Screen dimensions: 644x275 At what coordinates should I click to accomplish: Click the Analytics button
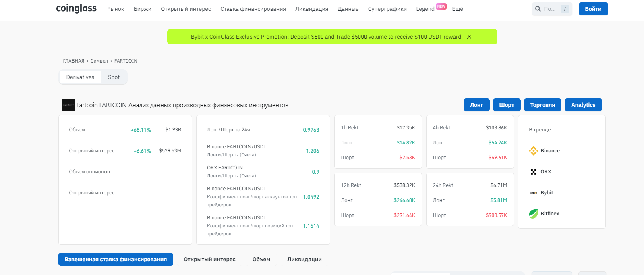(583, 105)
